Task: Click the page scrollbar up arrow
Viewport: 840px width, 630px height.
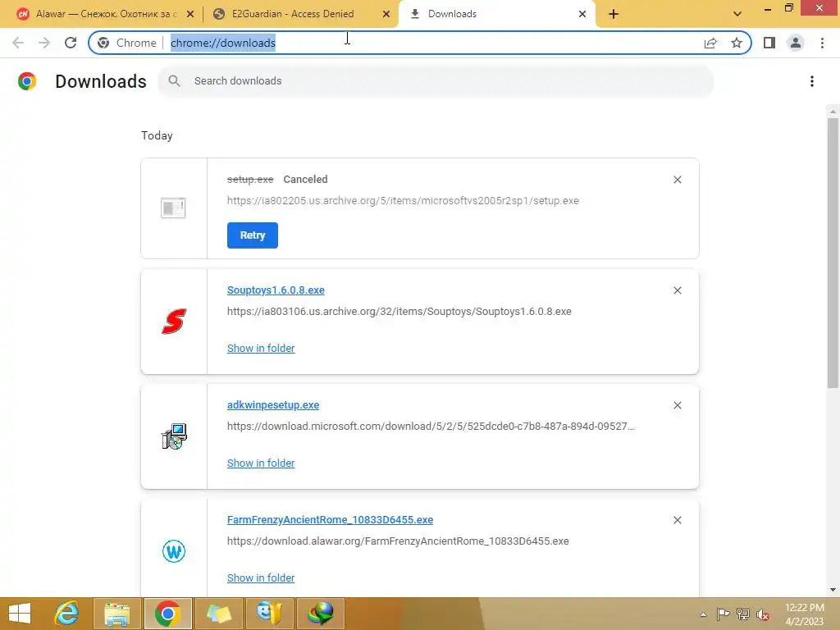Action: click(833, 112)
